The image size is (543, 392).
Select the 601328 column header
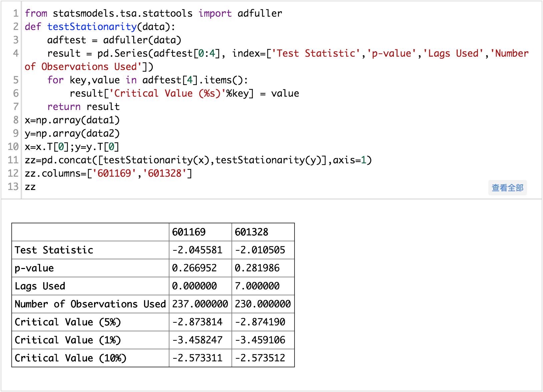tap(251, 232)
